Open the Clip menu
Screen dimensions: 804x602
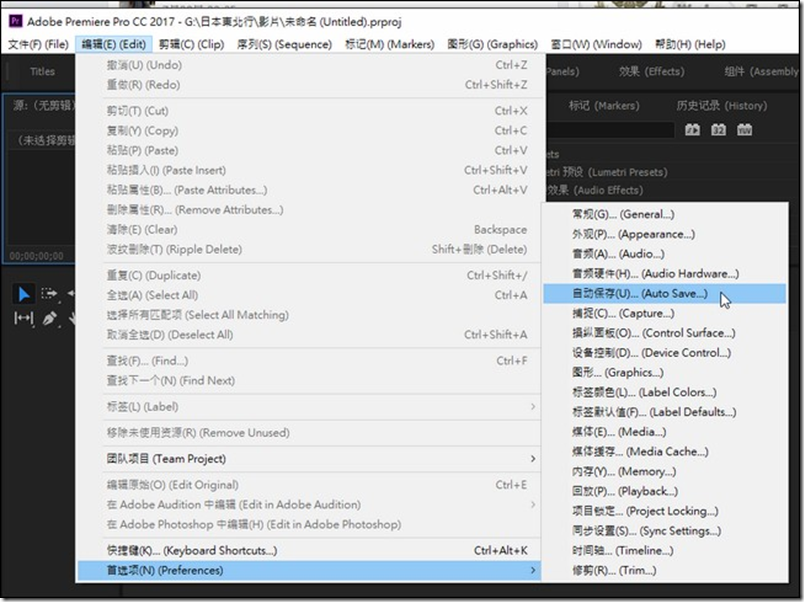pyautogui.click(x=191, y=45)
